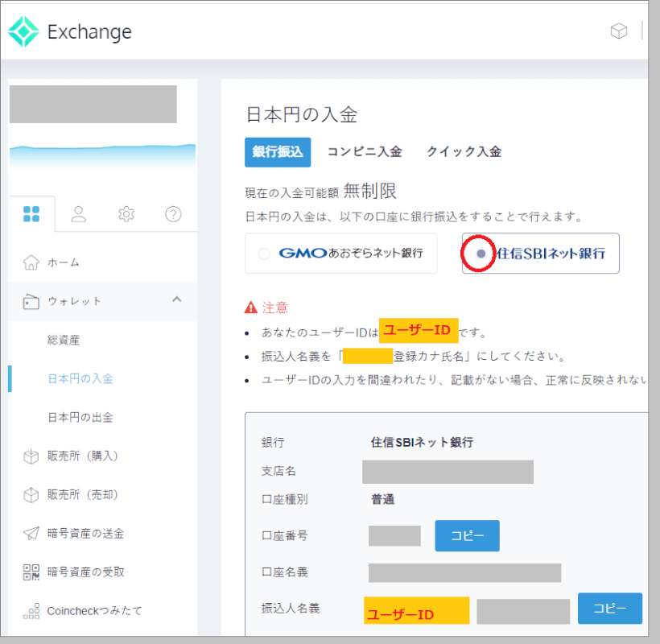Click the 支店名 field label

coord(278,471)
